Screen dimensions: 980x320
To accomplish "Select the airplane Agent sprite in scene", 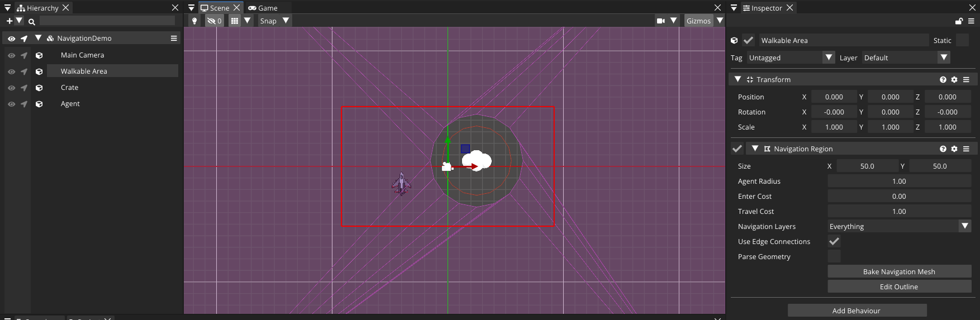I will point(401,183).
